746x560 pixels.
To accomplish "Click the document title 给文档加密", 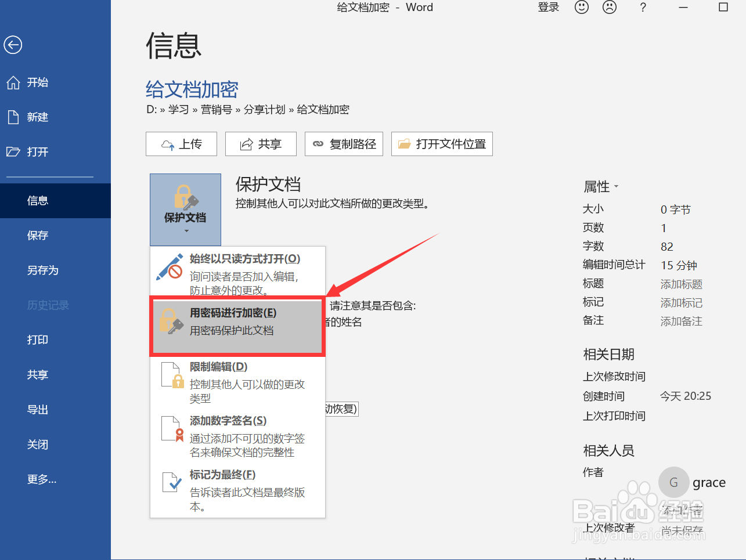I will [x=192, y=89].
